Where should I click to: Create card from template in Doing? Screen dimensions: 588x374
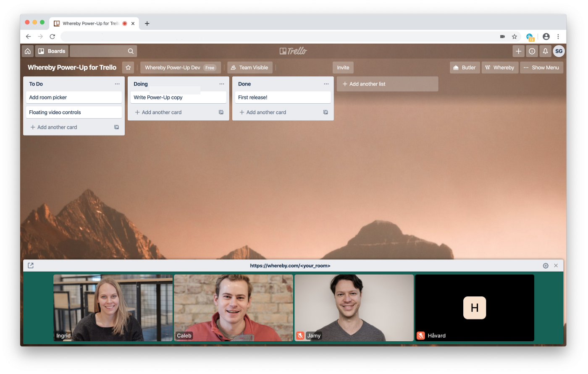click(221, 112)
